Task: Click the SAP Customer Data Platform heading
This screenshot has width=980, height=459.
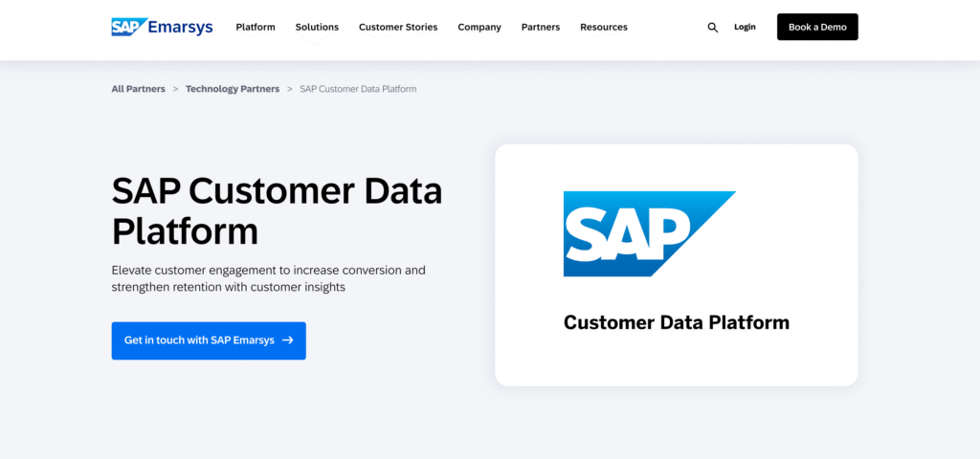Action: (277, 211)
